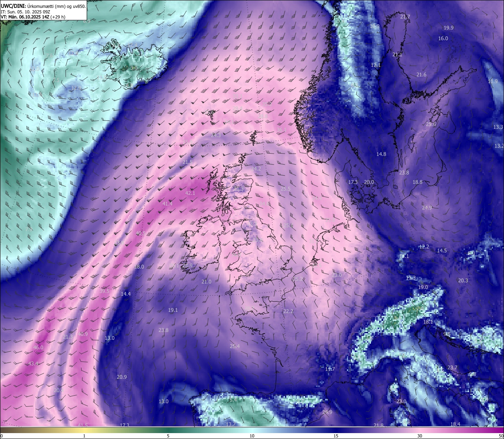
Task: Select the 24.2 value label
Action: point(256,168)
